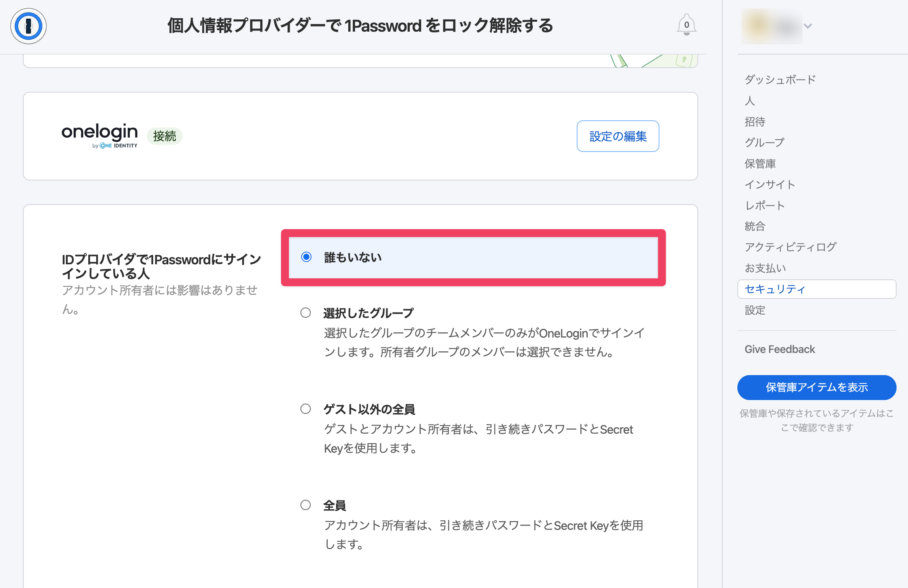Click the page title 個人情報プロバイダーで 1Password をロック解除する
The width and height of the screenshot is (908, 588).
tap(360, 26)
